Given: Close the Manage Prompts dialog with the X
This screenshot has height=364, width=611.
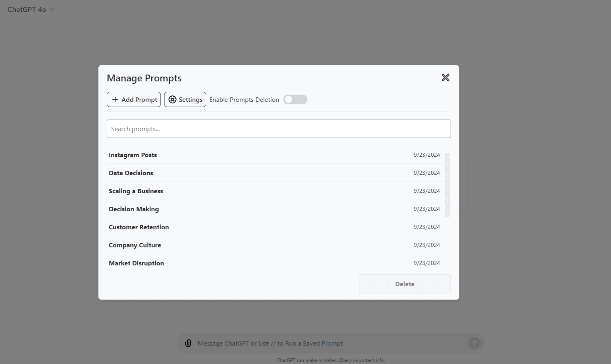Looking at the screenshot, I should 445,78.
